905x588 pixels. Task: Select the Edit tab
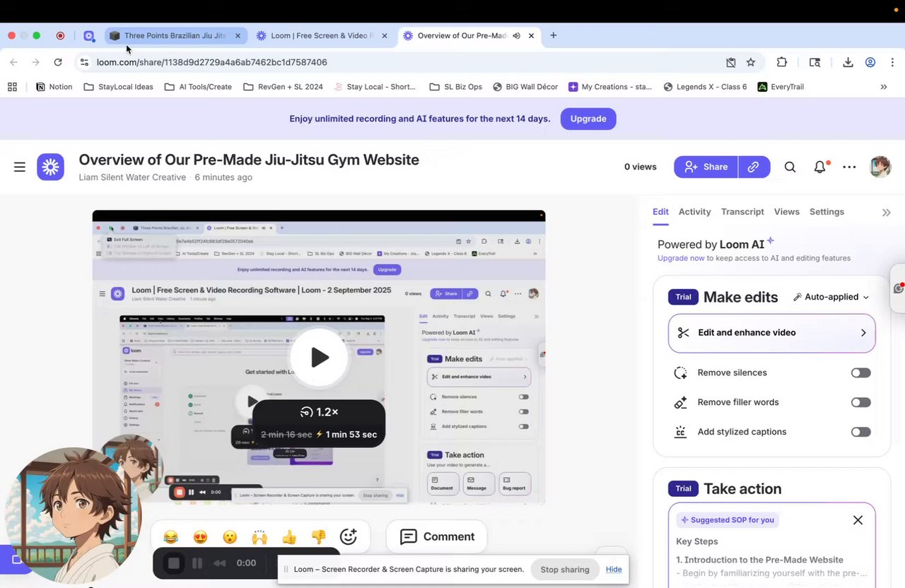(x=660, y=212)
